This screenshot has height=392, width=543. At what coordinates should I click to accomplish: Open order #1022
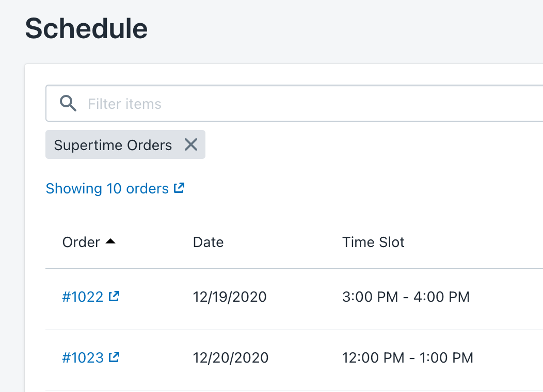[83, 297]
